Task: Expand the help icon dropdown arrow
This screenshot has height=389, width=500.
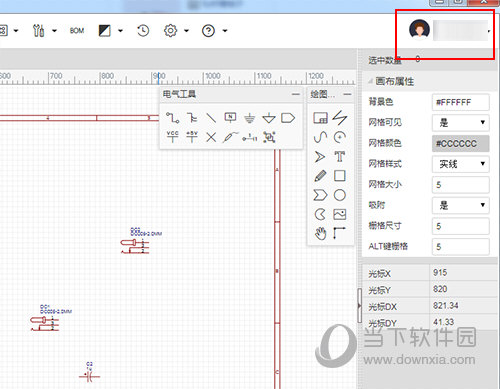Action: (x=225, y=31)
